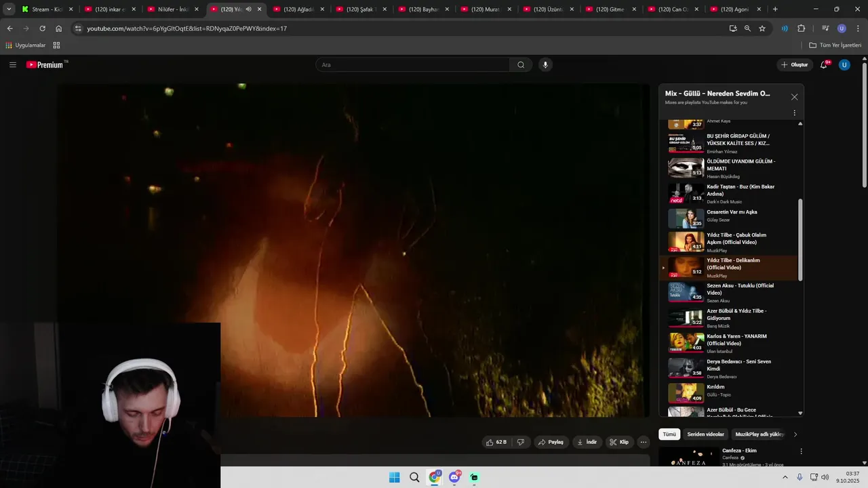868x488 pixels.
Task: Like the video showing 62 B
Action: (496, 442)
